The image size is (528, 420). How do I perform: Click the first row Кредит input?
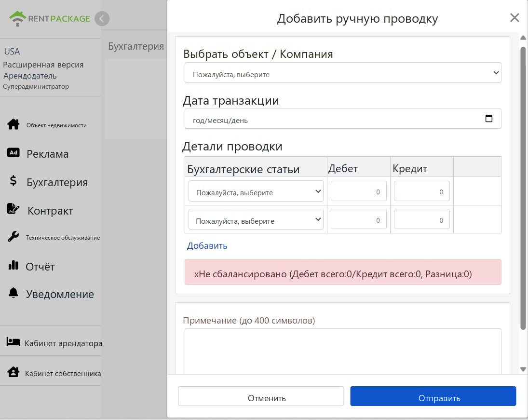coord(422,191)
